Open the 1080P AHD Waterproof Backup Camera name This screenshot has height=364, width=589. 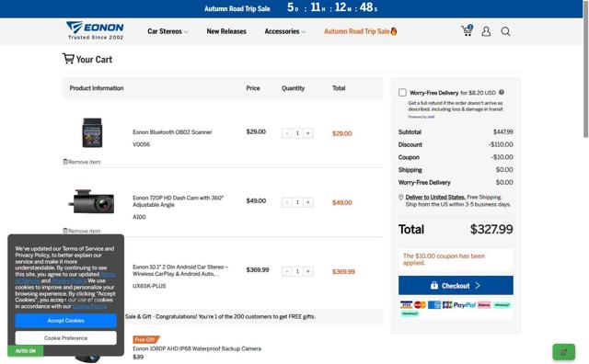point(197,348)
